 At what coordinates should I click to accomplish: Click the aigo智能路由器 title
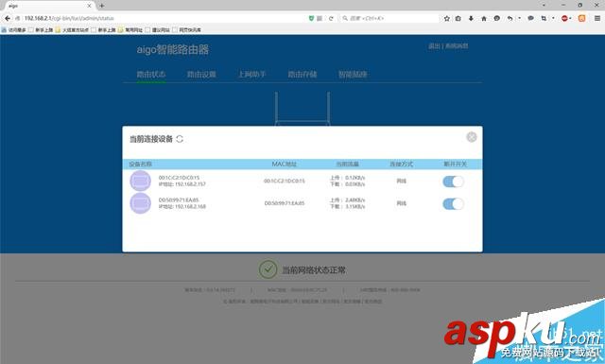click(x=172, y=49)
